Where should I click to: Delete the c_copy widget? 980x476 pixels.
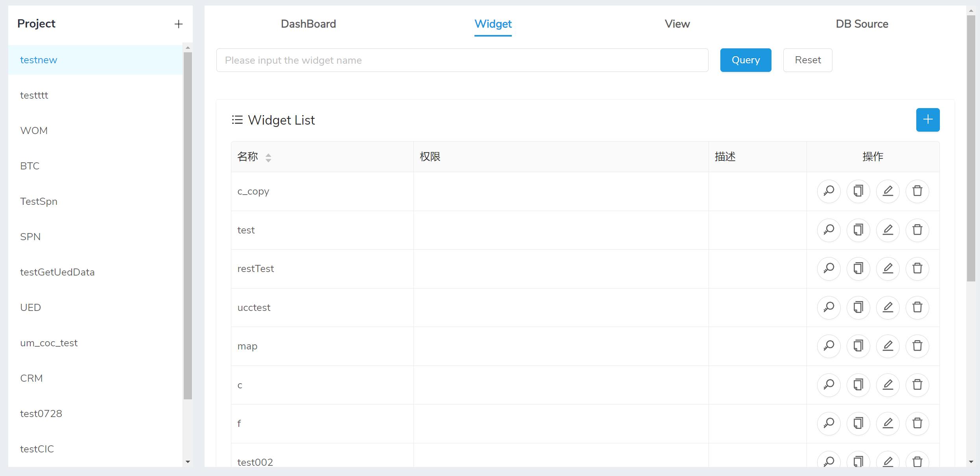click(x=917, y=191)
